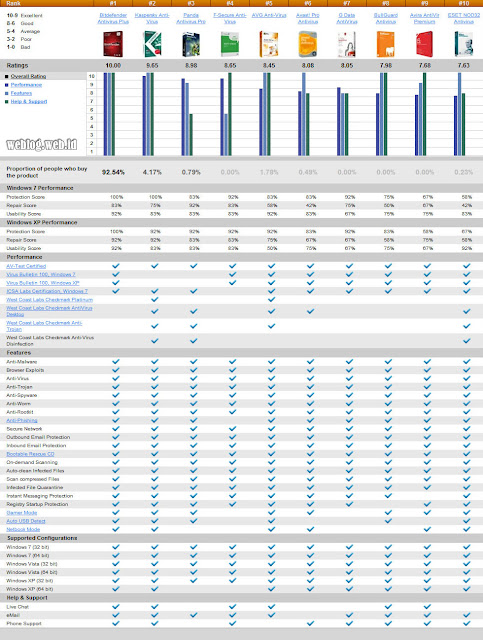Open the AVG Anti-Virus link
Screen dimensions: 483x640
(x=269, y=16)
